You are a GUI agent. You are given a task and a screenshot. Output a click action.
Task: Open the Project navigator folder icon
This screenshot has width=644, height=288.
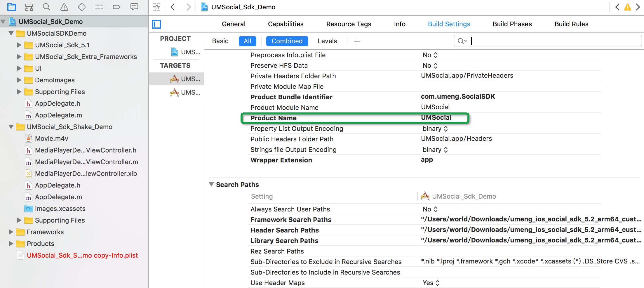click(12, 7)
